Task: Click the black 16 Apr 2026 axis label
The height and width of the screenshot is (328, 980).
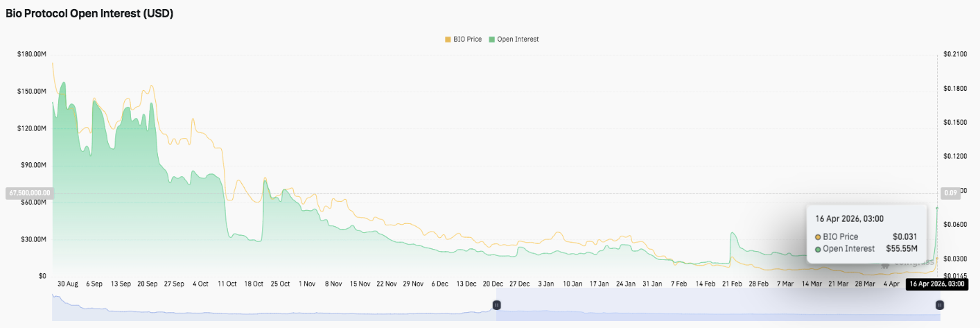Action: 936,284
